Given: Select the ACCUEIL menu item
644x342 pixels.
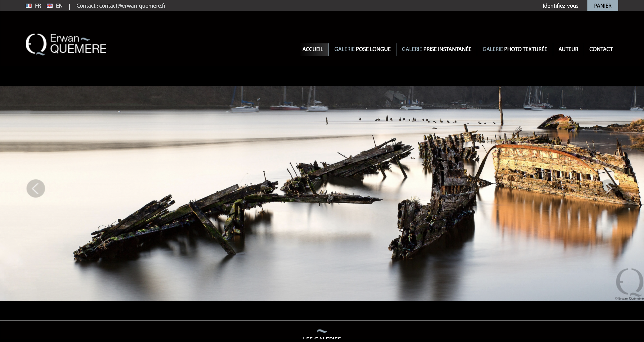Looking at the screenshot, I should (313, 49).
